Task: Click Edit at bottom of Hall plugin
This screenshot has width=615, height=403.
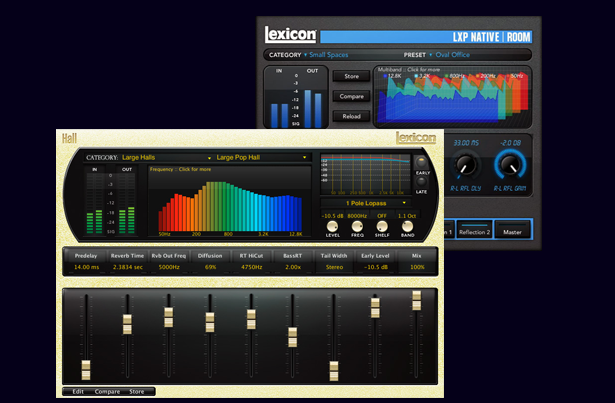Action: click(x=78, y=392)
